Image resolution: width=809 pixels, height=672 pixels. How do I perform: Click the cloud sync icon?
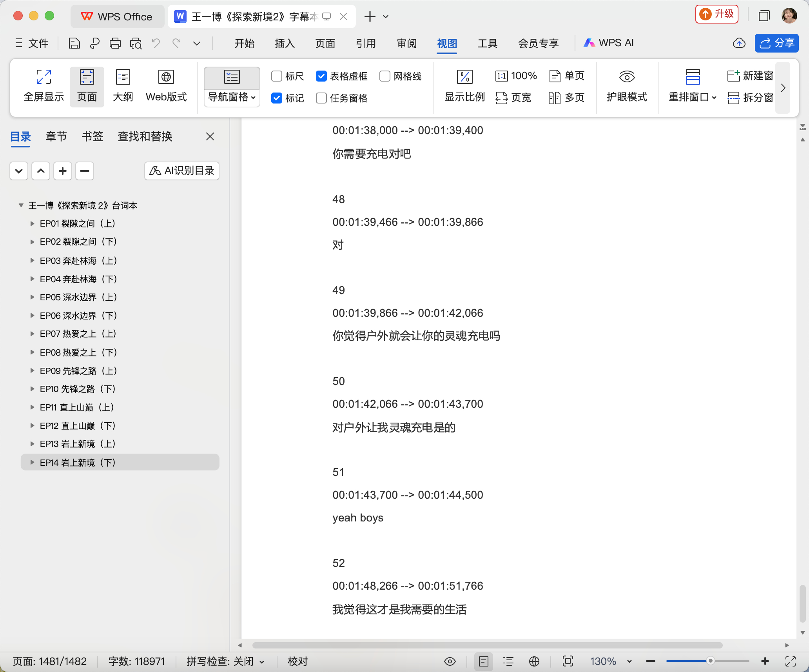pyautogui.click(x=739, y=43)
